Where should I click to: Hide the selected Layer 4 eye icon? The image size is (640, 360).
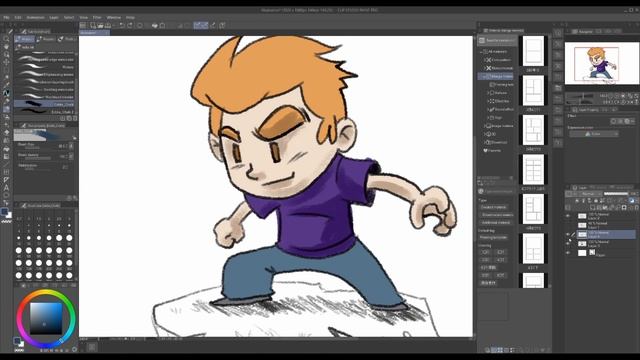pyautogui.click(x=568, y=234)
